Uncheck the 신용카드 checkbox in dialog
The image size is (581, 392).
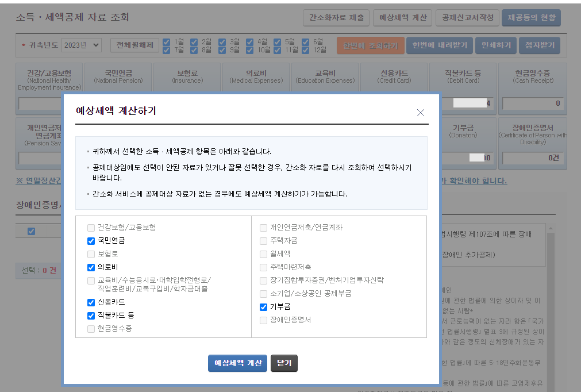91,302
